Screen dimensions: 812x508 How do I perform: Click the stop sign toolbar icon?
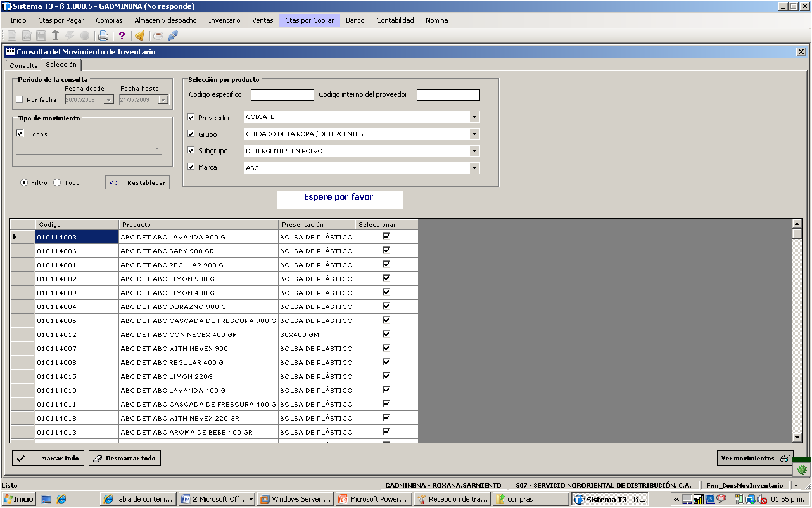[x=85, y=35]
